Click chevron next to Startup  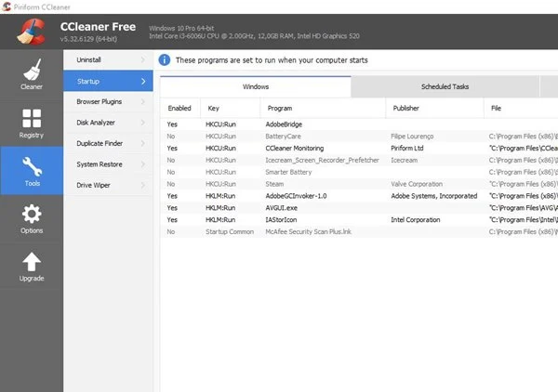tap(143, 82)
